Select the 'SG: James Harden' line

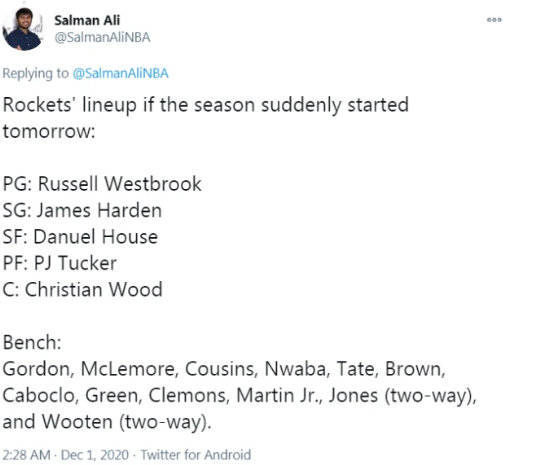[x=82, y=210]
